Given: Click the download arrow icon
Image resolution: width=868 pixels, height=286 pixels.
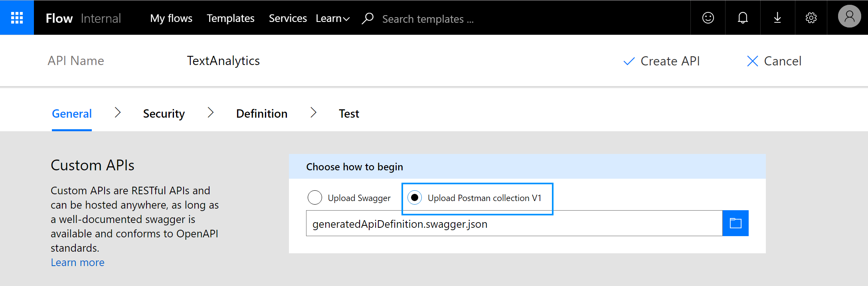Looking at the screenshot, I should pyautogui.click(x=777, y=18).
